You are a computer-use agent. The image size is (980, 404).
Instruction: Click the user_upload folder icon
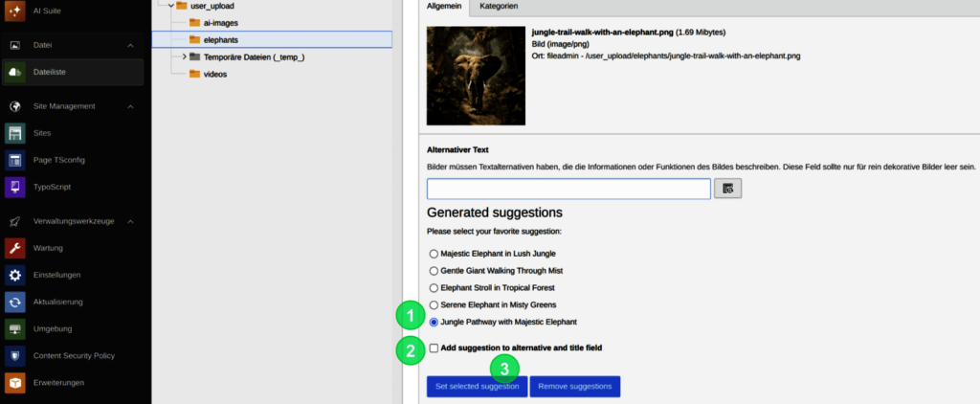pos(181,7)
